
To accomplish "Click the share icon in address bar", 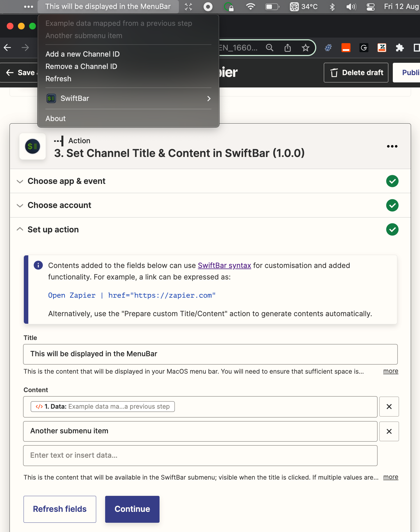I will 288,48.
